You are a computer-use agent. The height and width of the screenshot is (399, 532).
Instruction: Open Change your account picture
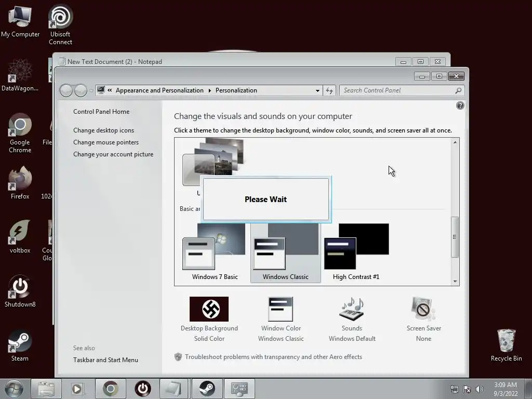pyautogui.click(x=113, y=154)
